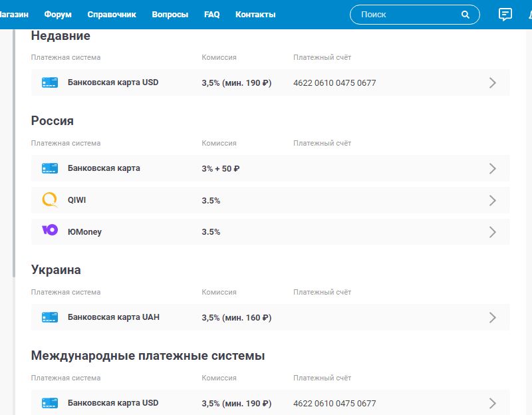
Task: Expand Банковская карта USD row in Недавние
Action: pyautogui.click(x=493, y=83)
